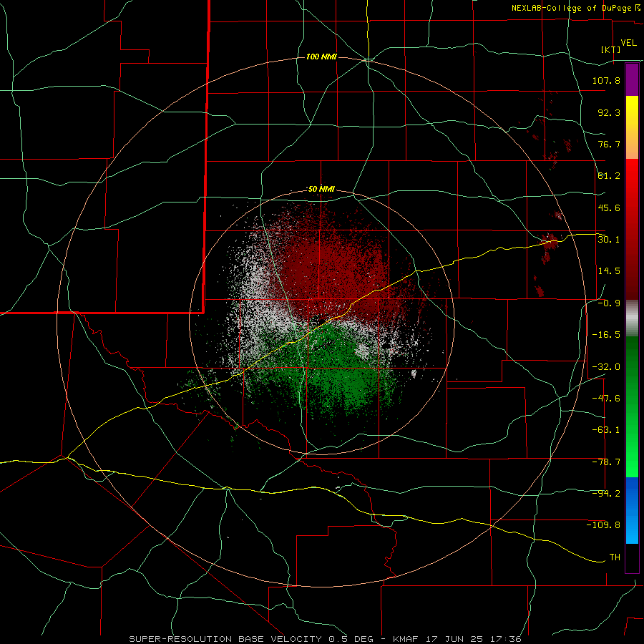Click the VEL legend title
This screenshot has width=644, height=644.
(628, 43)
